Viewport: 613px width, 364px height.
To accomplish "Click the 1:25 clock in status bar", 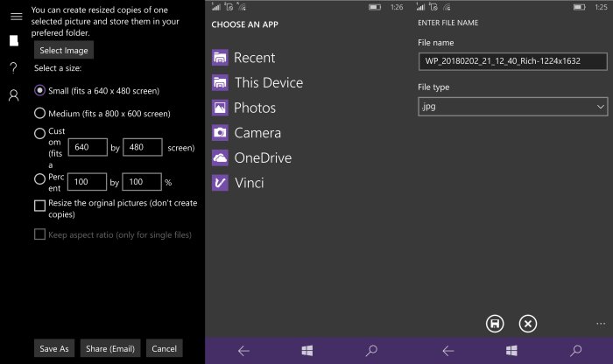I will click(x=601, y=7).
